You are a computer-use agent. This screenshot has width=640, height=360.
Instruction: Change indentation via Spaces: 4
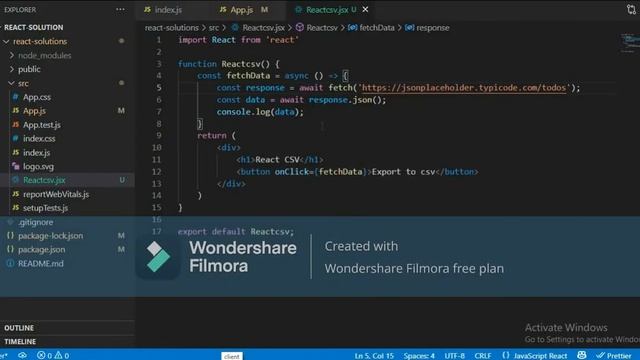click(x=419, y=356)
